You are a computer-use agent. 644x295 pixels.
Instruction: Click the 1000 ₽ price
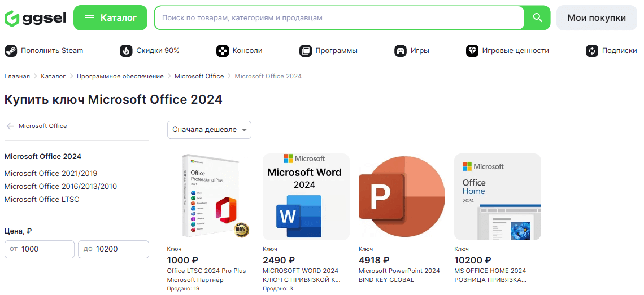[x=183, y=260]
